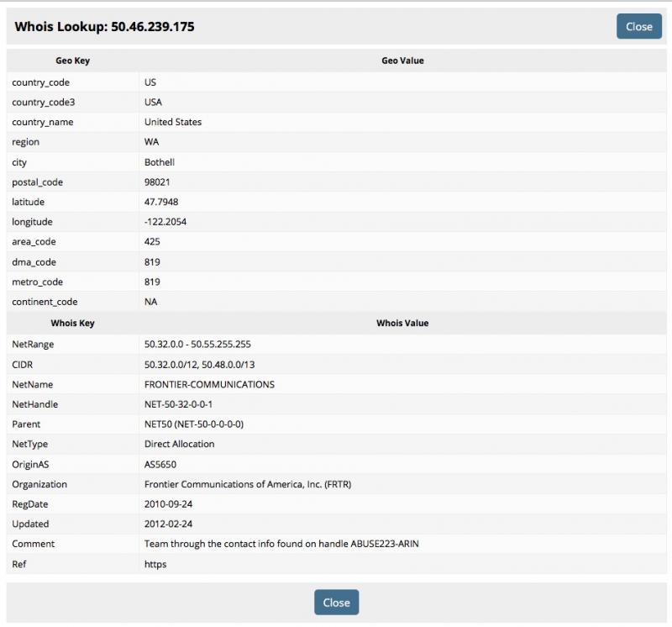Click the Ref value https
This screenshot has width=672, height=627.
[155, 564]
